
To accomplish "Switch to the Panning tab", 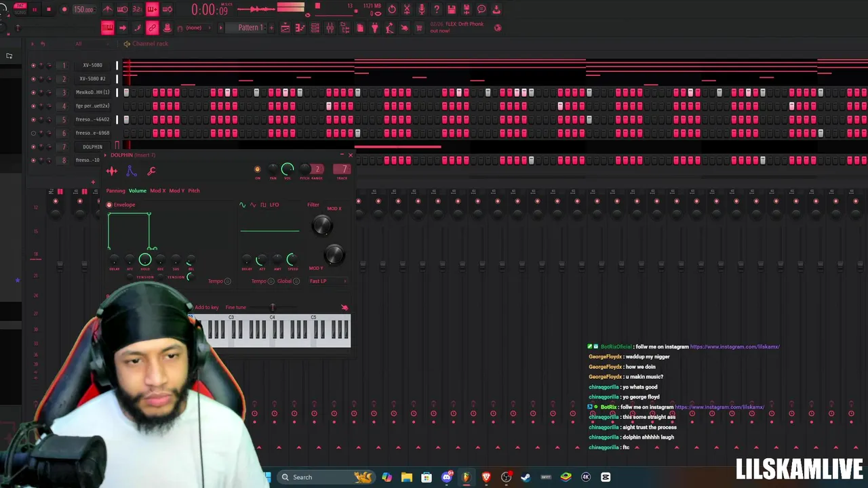I will click(115, 190).
